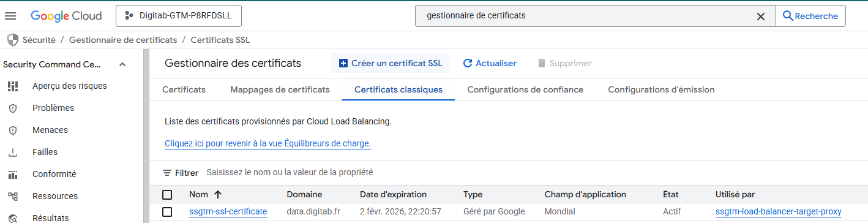Click the Gestionnaire des certificats heading
Image resolution: width=868 pixels, height=223 pixels.
pos(233,63)
